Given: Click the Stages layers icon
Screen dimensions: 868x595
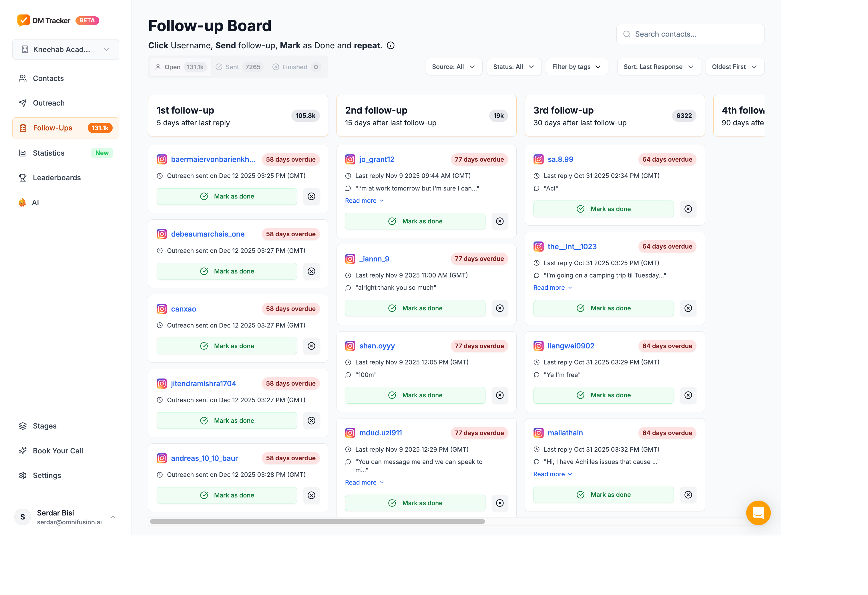Looking at the screenshot, I should coord(23,426).
